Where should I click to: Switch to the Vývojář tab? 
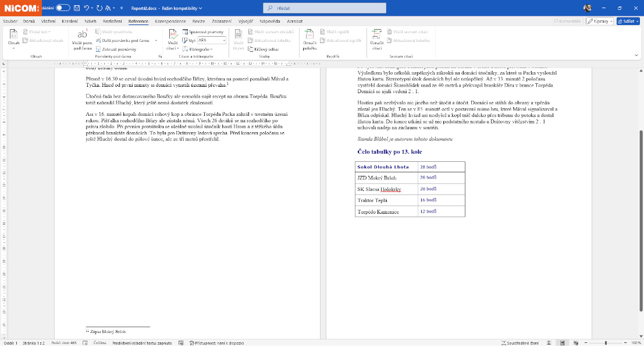click(x=245, y=22)
